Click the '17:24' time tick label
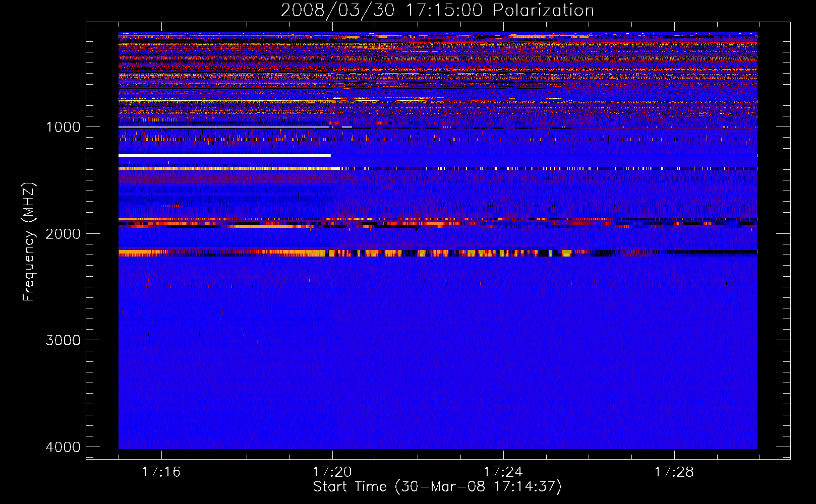This screenshot has height=504, width=816. [503, 472]
